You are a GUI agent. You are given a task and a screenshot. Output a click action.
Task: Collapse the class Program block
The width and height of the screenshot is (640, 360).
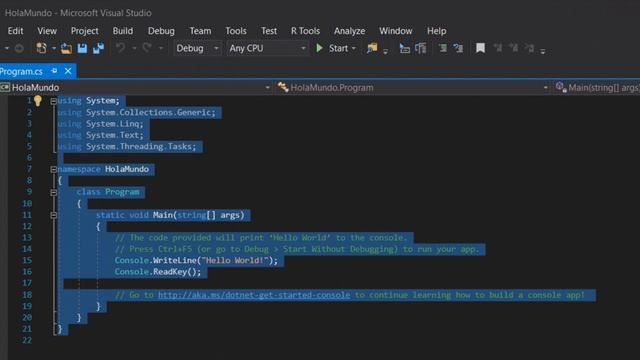point(53,192)
